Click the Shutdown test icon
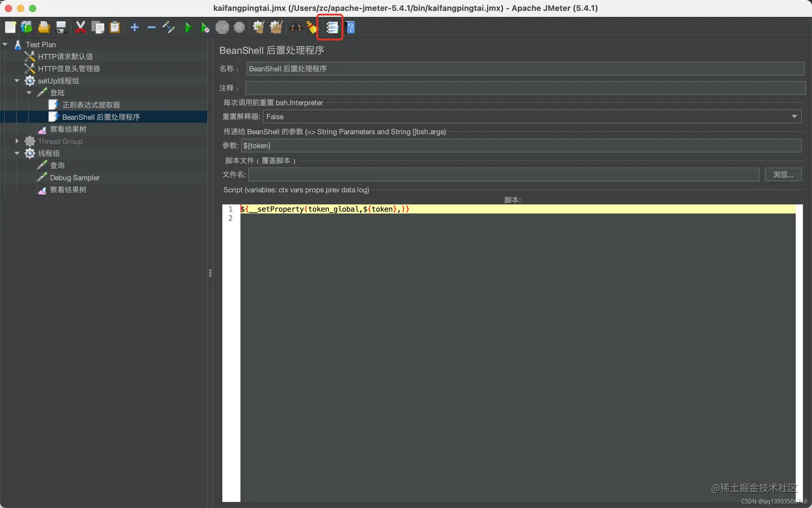Viewport: 812px width, 508px height. [x=240, y=27]
